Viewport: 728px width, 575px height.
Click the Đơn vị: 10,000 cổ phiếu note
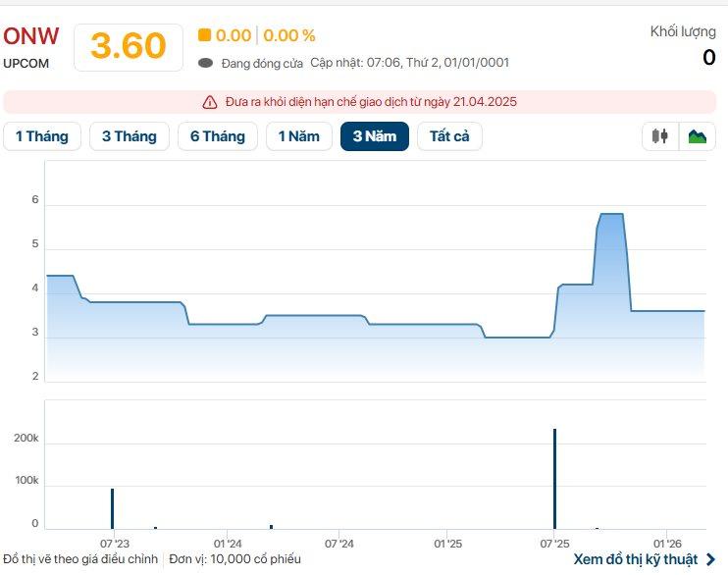[x=234, y=558]
